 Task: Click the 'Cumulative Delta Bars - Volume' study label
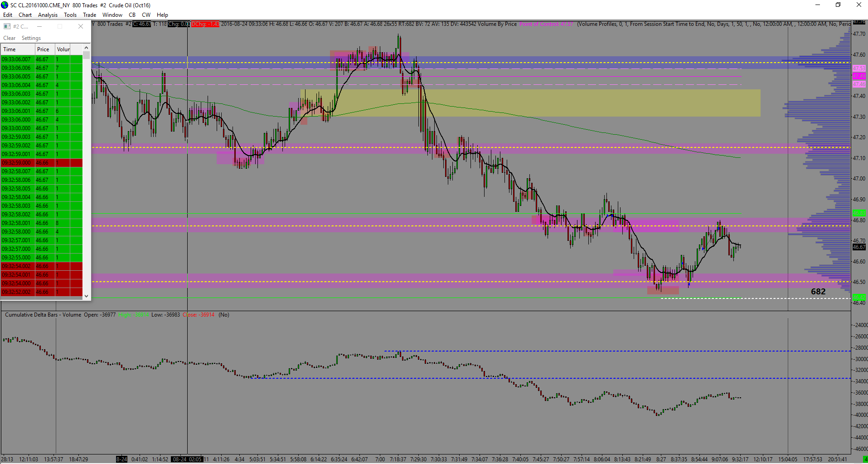tap(43, 315)
